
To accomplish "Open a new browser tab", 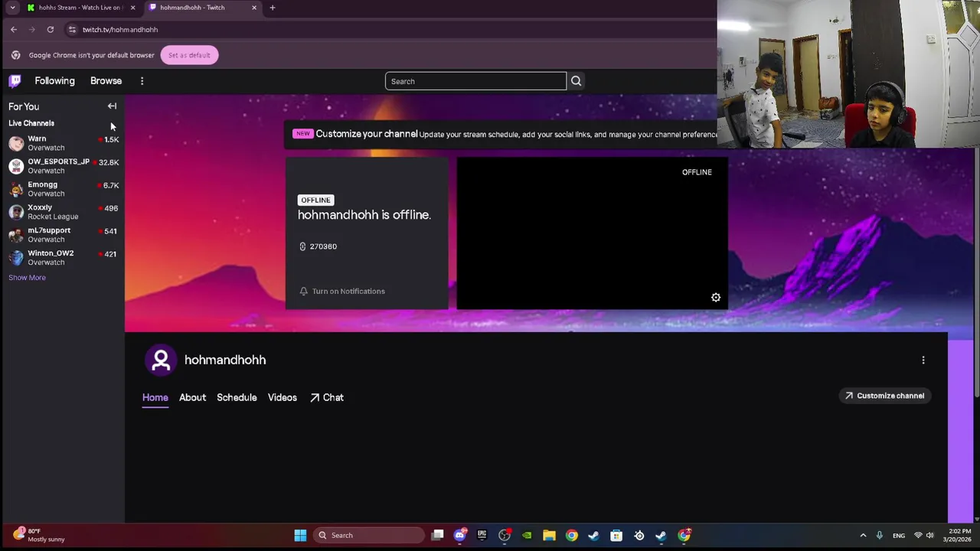I will tap(272, 8).
